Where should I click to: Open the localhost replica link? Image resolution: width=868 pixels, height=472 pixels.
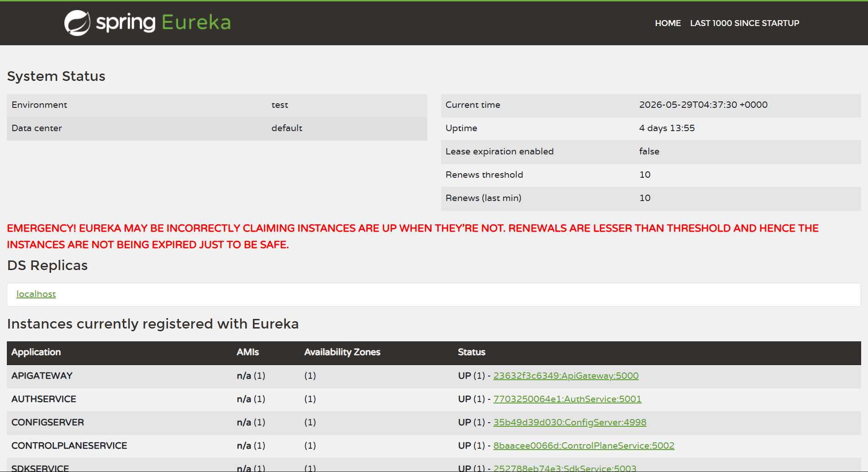click(x=36, y=294)
